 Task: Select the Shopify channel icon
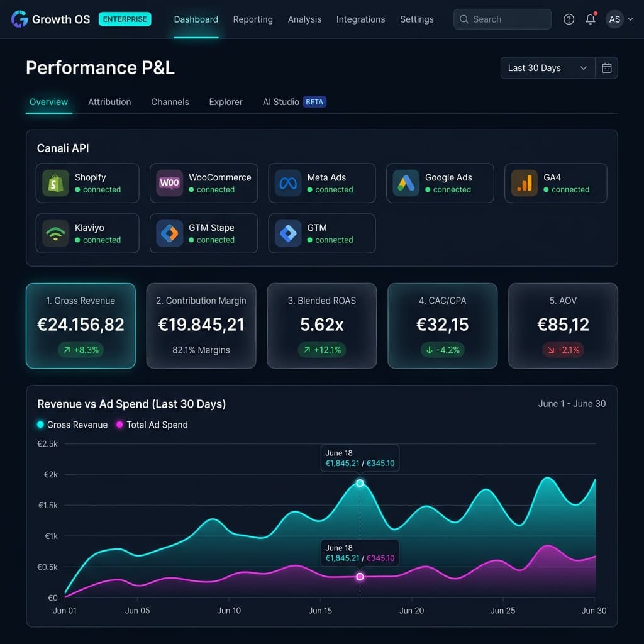click(55, 183)
